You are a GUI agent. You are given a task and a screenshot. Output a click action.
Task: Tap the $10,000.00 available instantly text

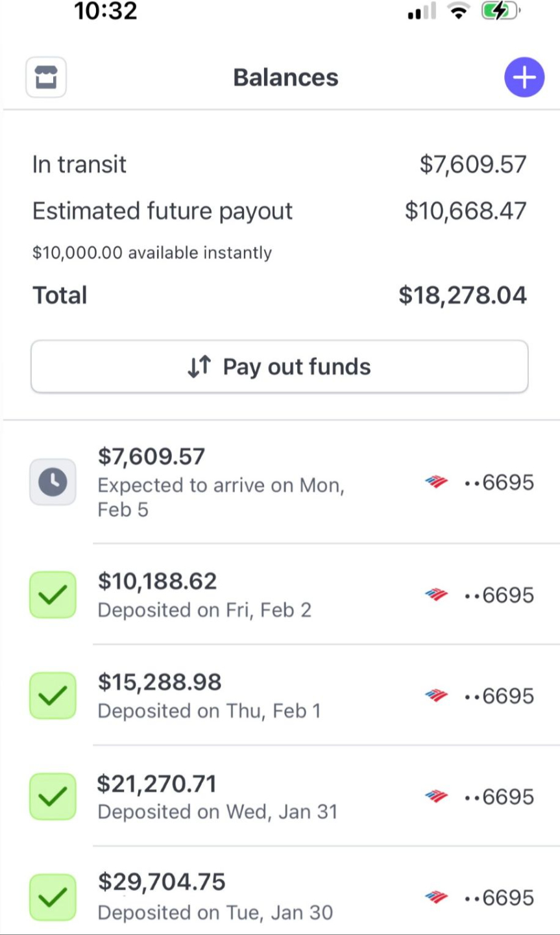(152, 253)
